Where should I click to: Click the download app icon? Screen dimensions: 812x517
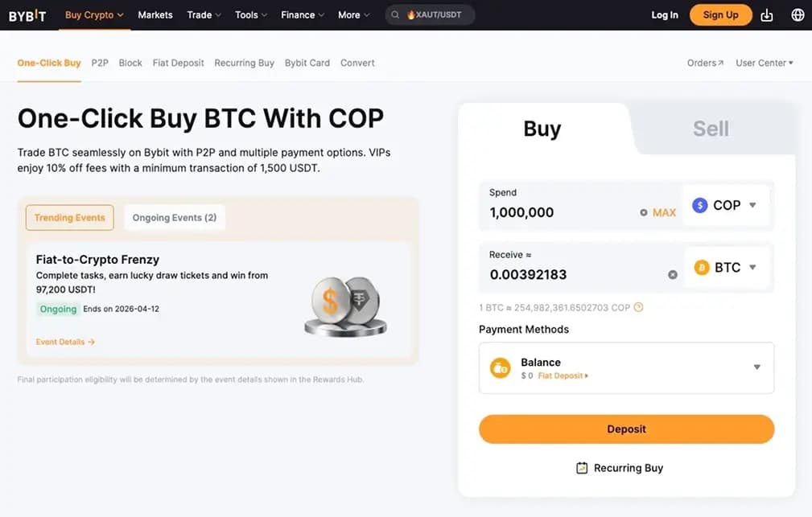pos(766,14)
